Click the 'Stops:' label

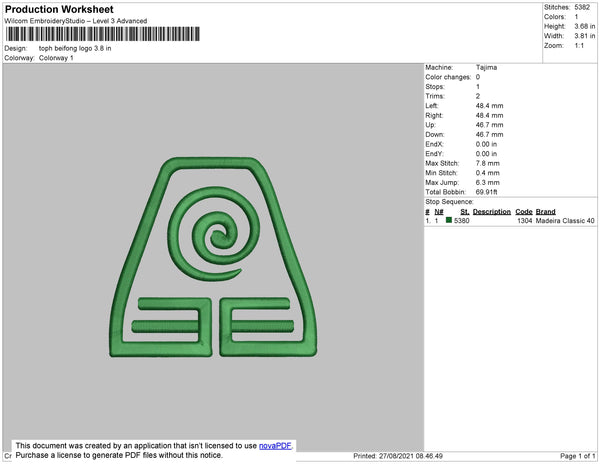click(435, 87)
